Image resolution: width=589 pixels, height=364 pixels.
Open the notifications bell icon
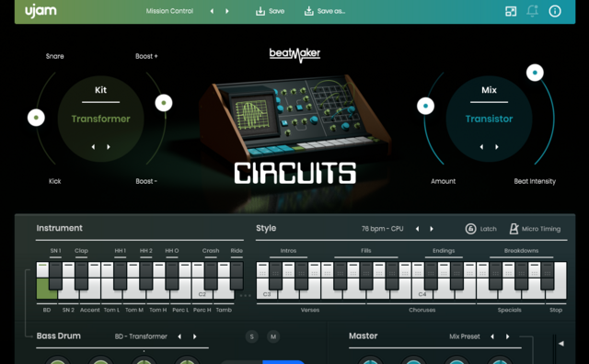(532, 11)
